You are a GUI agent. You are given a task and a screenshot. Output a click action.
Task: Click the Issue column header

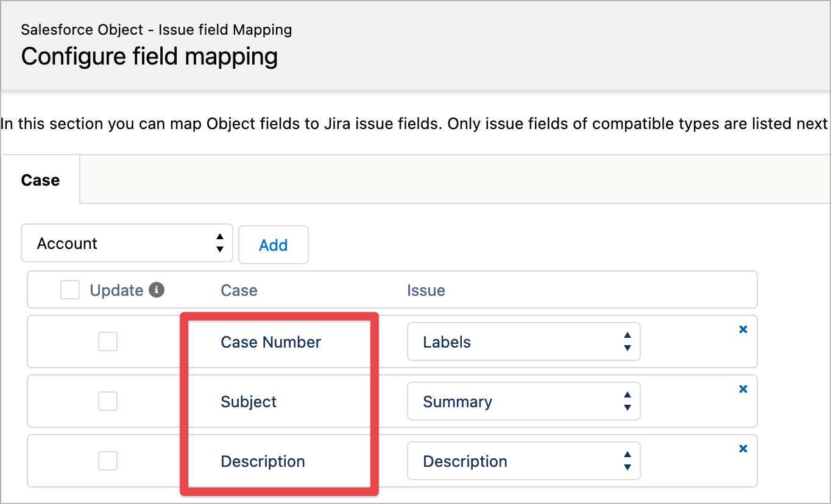pos(426,290)
